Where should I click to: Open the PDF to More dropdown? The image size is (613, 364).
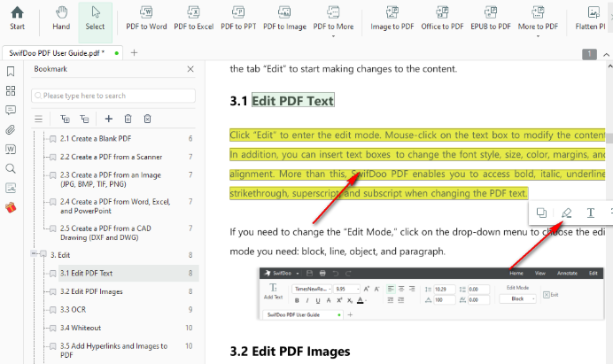pos(333,21)
